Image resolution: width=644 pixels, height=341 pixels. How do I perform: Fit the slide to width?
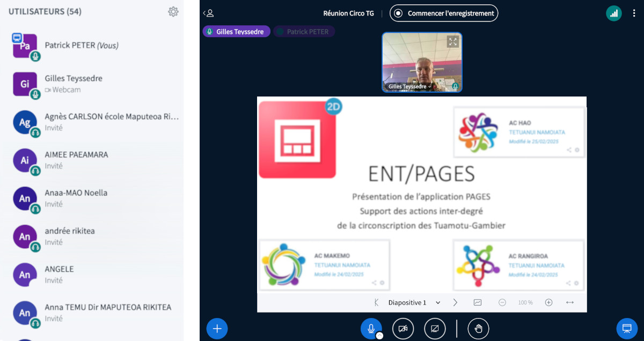tap(570, 302)
